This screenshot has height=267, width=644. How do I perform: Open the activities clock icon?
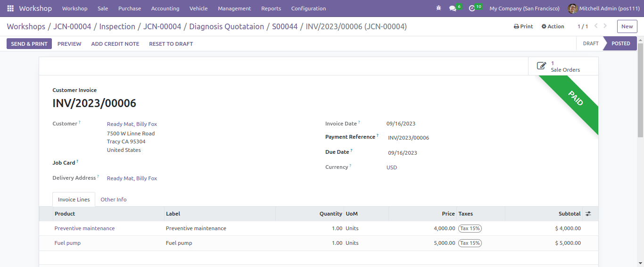tap(472, 8)
